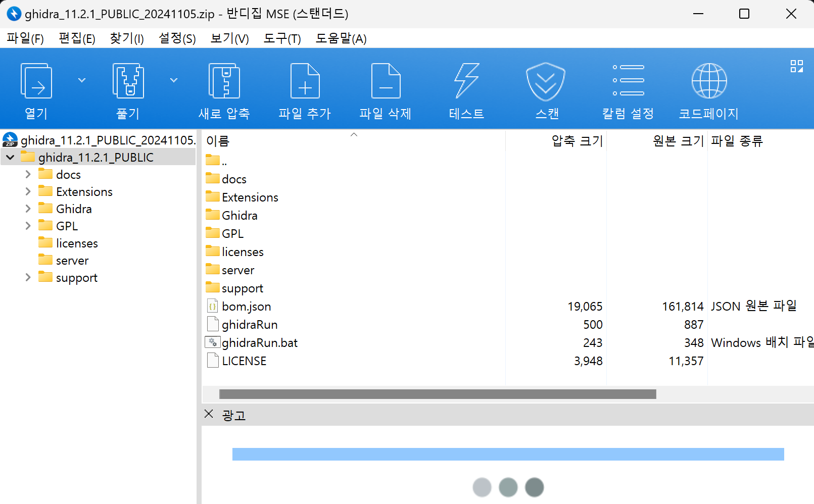Click the toolbar layout grid icon
Image resolution: width=814 pixels, height=504 pixels.
coord(797,66)
